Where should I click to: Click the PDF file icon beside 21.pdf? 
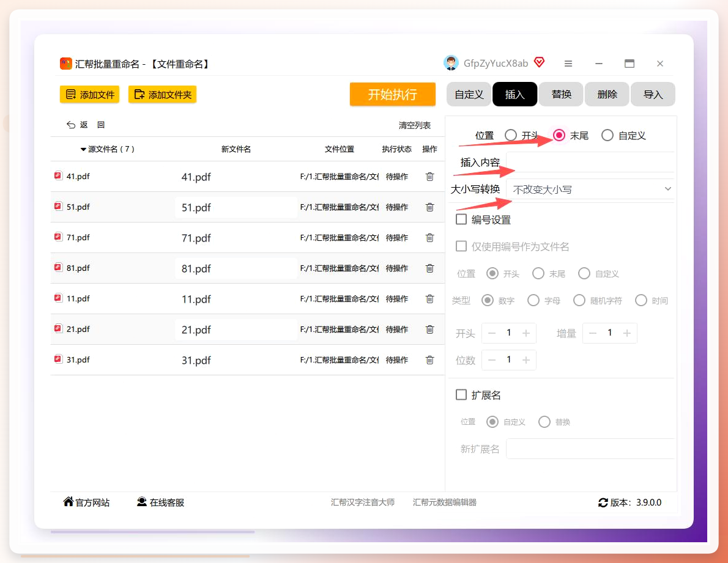[59, 329]
